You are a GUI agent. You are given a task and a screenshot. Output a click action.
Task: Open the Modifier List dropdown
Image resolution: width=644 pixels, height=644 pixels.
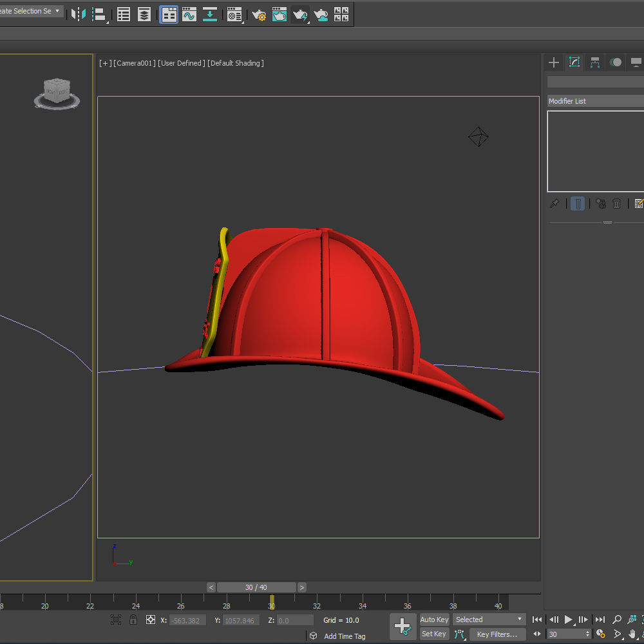(x=596, y=101)
